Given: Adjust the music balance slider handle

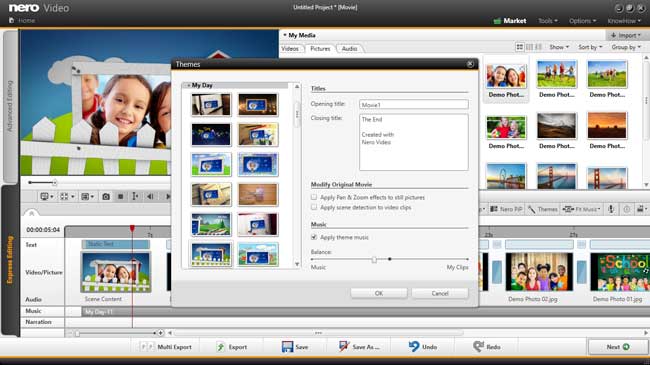Looking at the screenshot, I should coord(374,260).
